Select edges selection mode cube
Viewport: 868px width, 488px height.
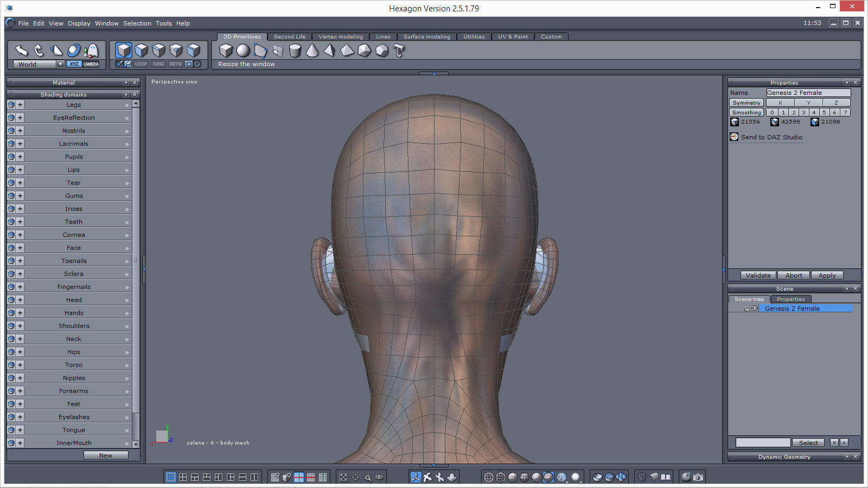158,50
